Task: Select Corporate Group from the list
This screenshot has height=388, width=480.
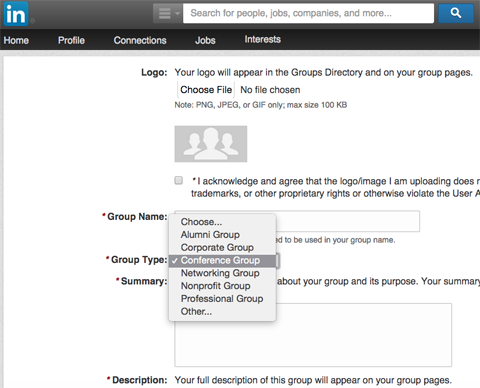Action: click(x=222, y=248)
